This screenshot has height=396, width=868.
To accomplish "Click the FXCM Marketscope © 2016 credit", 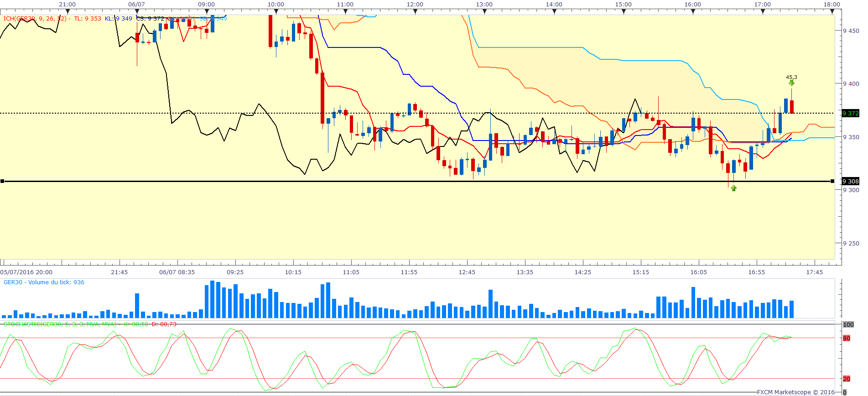I will coord(796,392).
